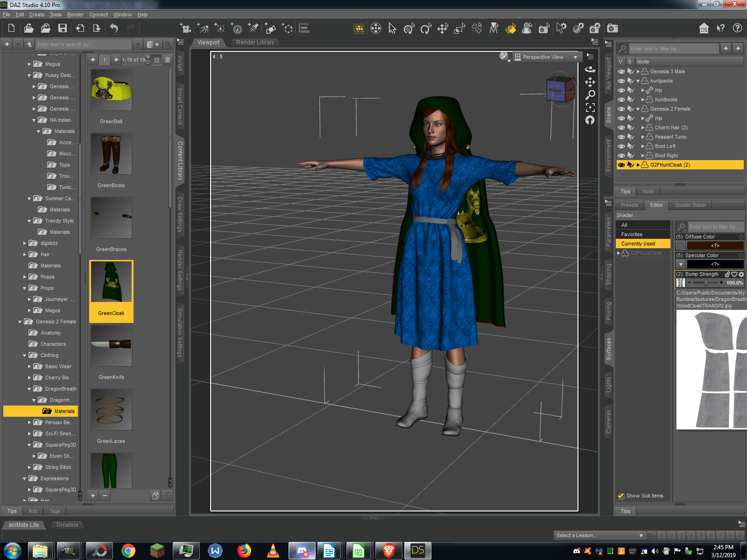This screenshot has width=747, height=560.
Task: Open Firefox from the taskbar
Action: point(244,551)
